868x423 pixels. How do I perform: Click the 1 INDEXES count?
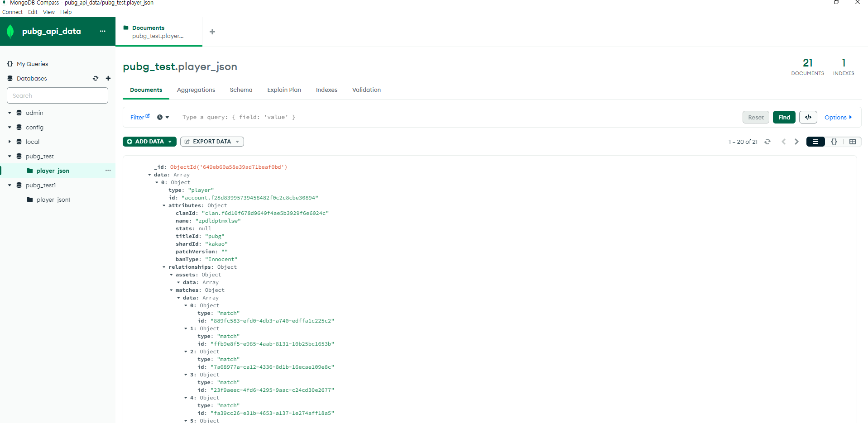pyautogui.click(x=844, y=67)
